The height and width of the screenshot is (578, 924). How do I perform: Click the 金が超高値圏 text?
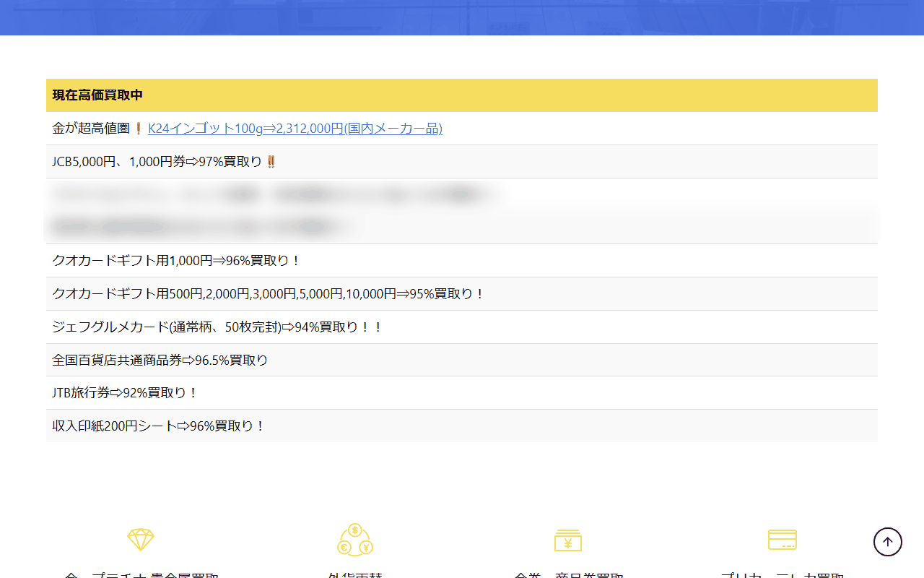click(91, 129)
